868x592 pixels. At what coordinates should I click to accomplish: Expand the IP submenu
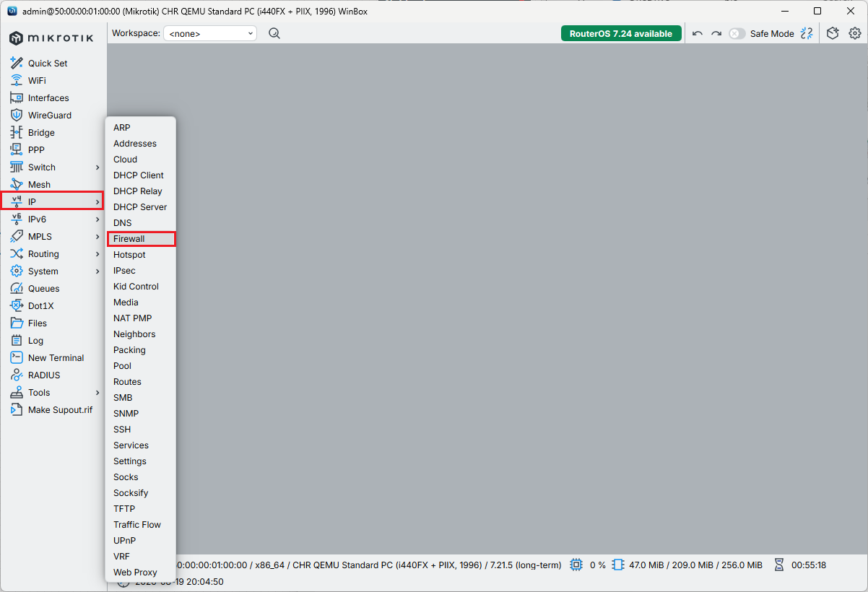(x=97, y=201)
